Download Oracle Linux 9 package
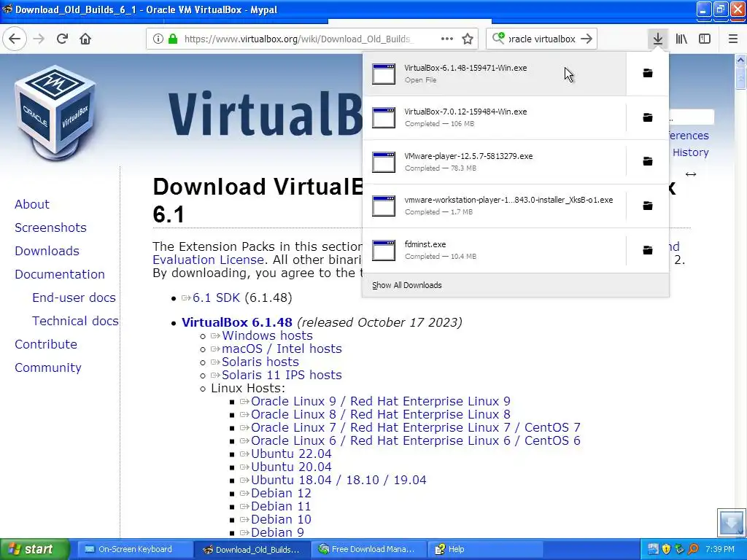The image size is (747, 560). pyautogui.click(x=381, y=402)
